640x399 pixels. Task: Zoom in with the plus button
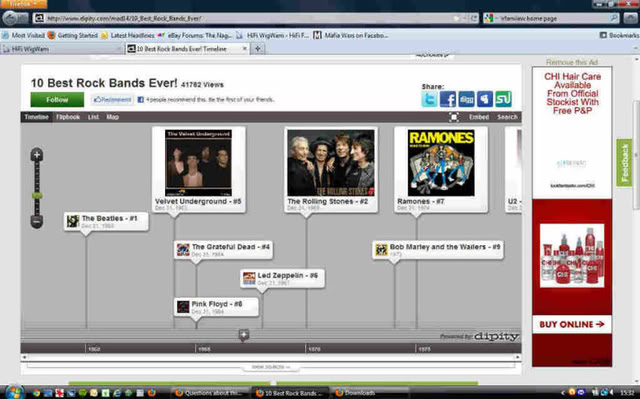37,155
